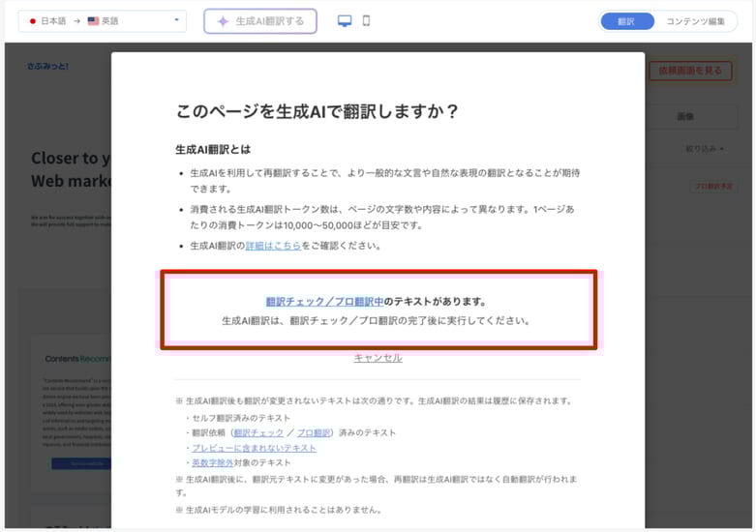Viewport: 756px width, 532px height.
Task: Select the 翻訳 tab
Action: tap(626, 21)
